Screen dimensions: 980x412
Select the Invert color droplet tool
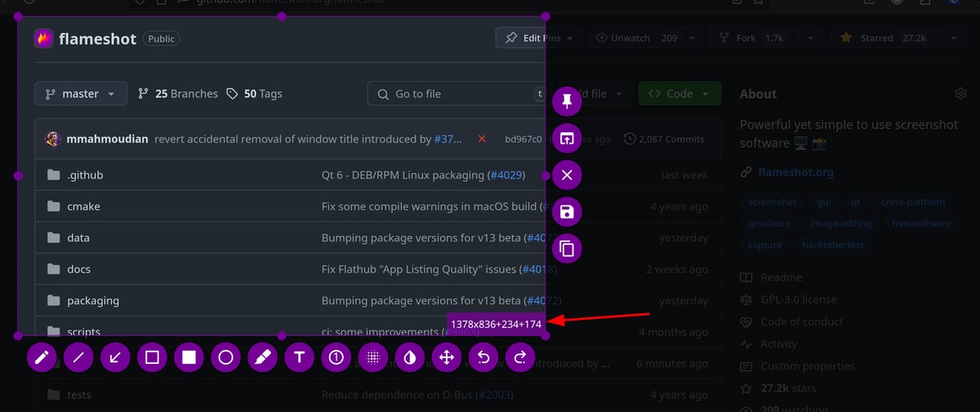click(410, 357)
